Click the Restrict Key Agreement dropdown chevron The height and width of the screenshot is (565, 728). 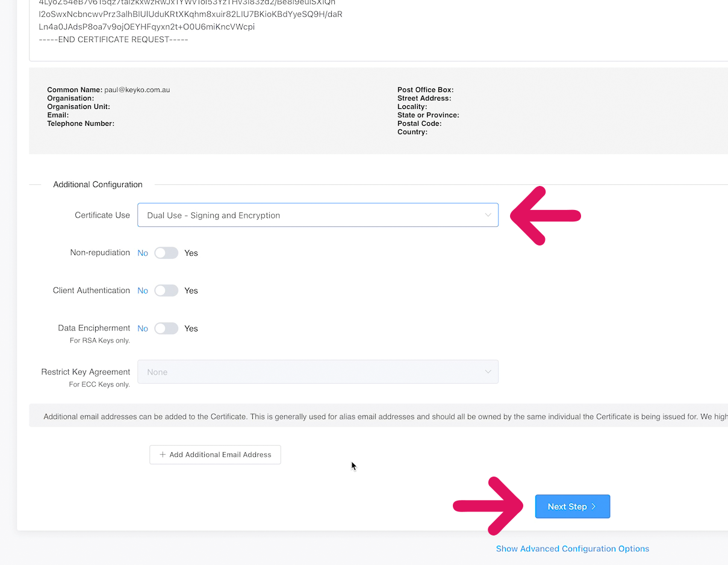pos(488,372)
